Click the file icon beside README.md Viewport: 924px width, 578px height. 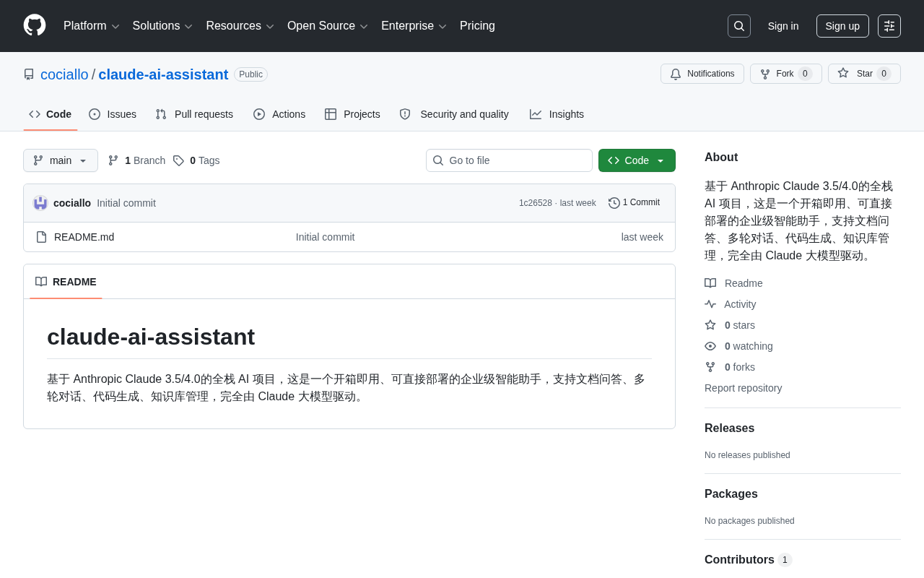click(41, 237)
